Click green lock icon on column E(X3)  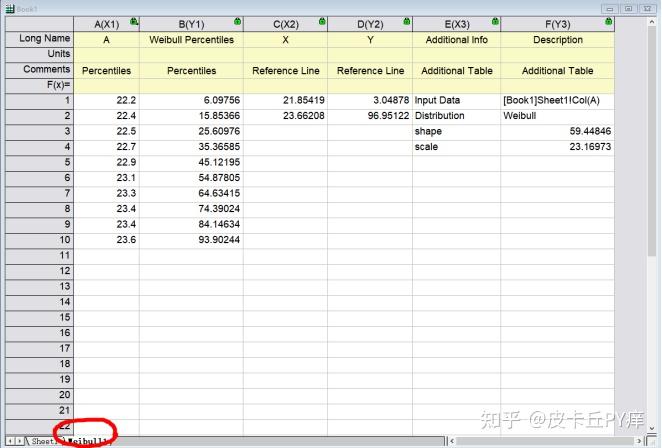point(495,21)
